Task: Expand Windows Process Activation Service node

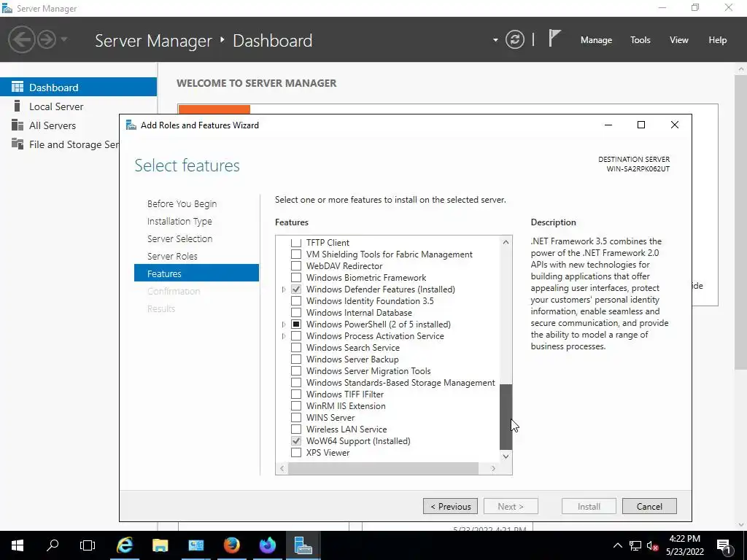Action: tap(284, 335)
